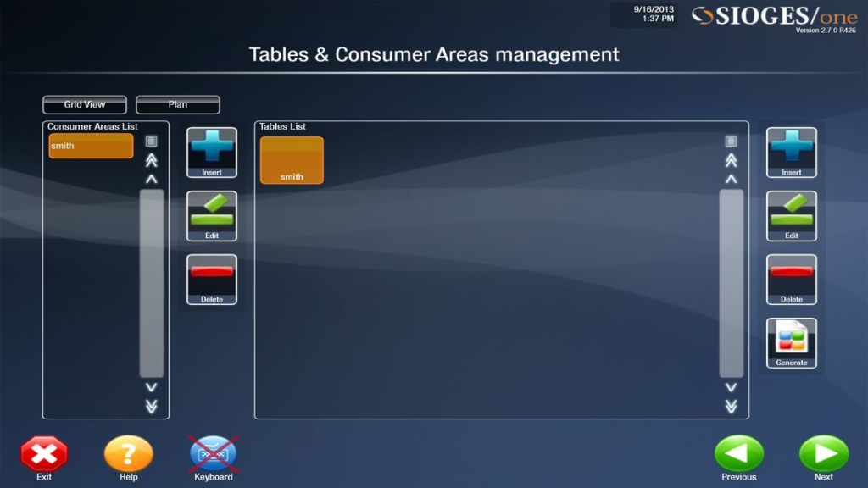Toggle the on-screen Keyboard icon
Viewport: 868px width, 488px height.
214,455
